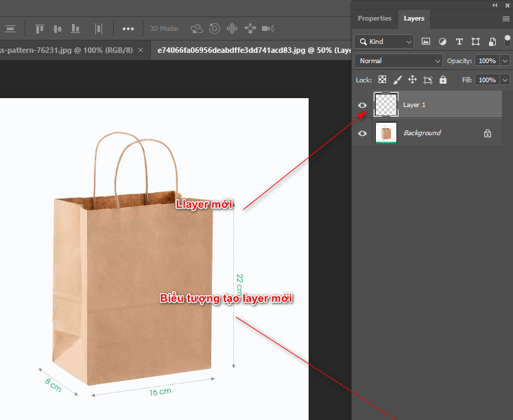Select the 3D scale video camera icon
Screen dimensions: 513x420
[x=268, y=28]
